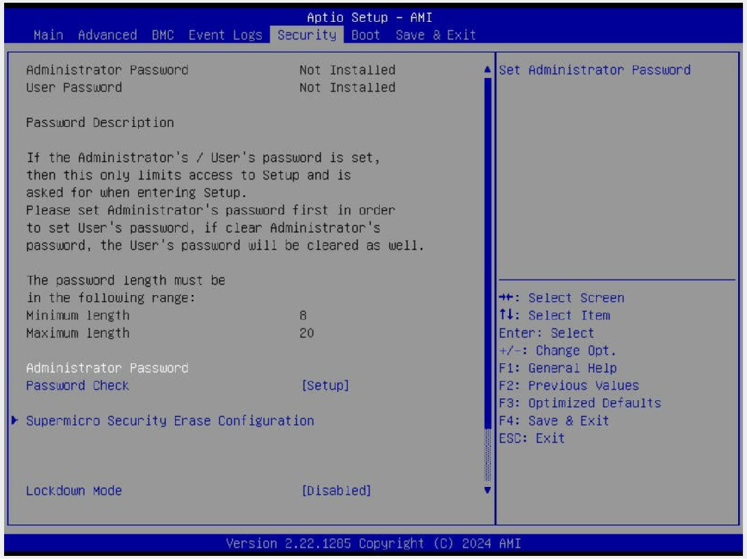Select the Password Check option label
The image size is (747, 560).
(77, 385)
